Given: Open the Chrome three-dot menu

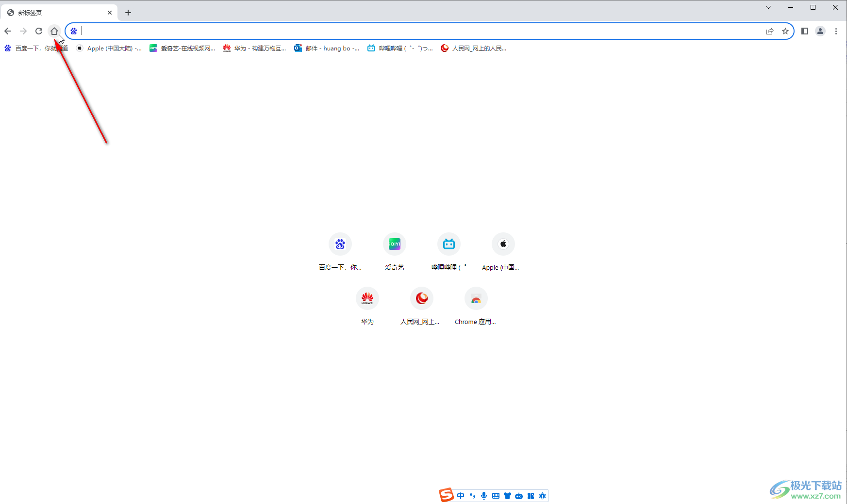Looking at the screenshot, I should [x=836, y=31].
